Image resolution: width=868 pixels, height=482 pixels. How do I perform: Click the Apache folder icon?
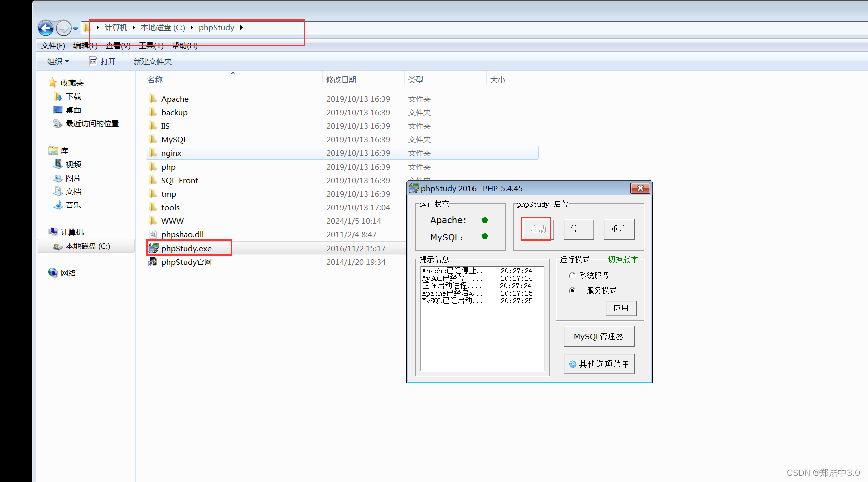(x=153, y=98)
